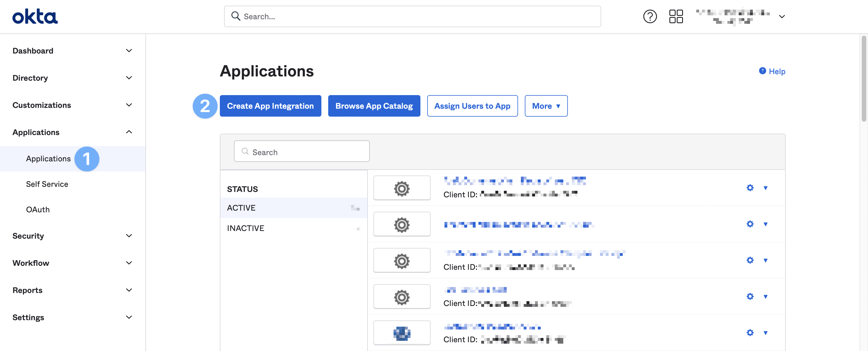This screenshot has height=351, width=868.
Task: Open the help question mark icon in header
Action: (650, 16)
